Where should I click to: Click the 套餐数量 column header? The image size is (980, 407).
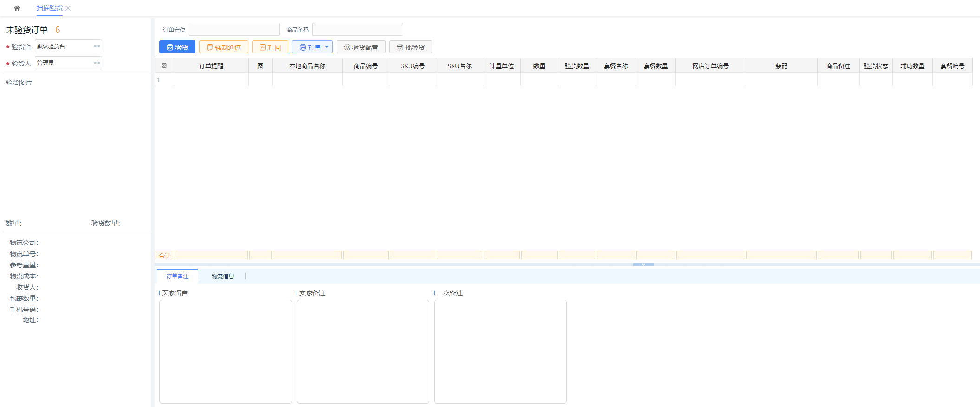[x=656, y=66]
